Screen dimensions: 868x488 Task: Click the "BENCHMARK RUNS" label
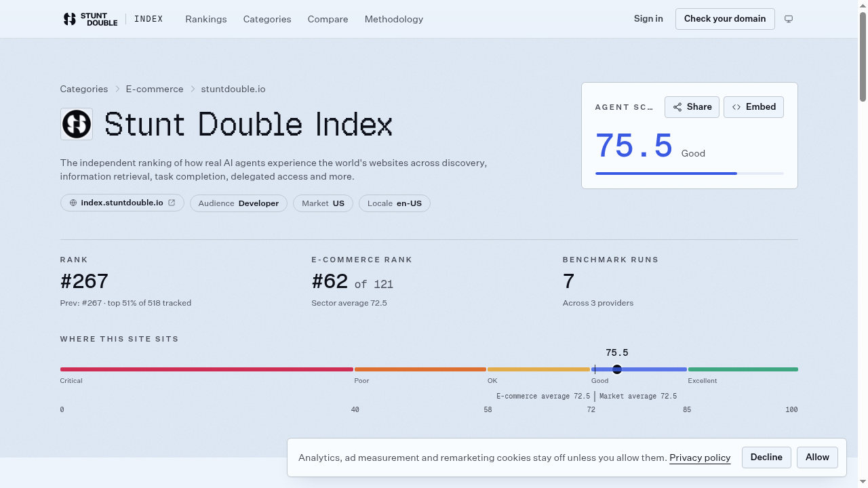[611, 260]
